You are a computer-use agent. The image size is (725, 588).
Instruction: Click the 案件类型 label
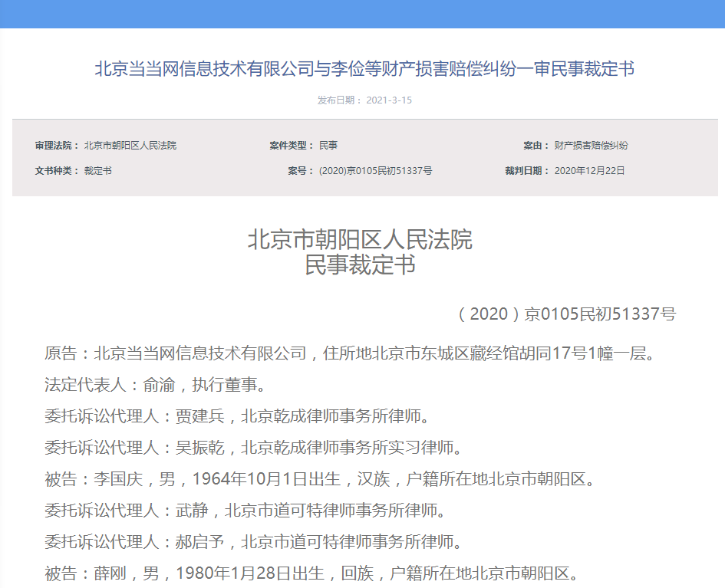292,146
